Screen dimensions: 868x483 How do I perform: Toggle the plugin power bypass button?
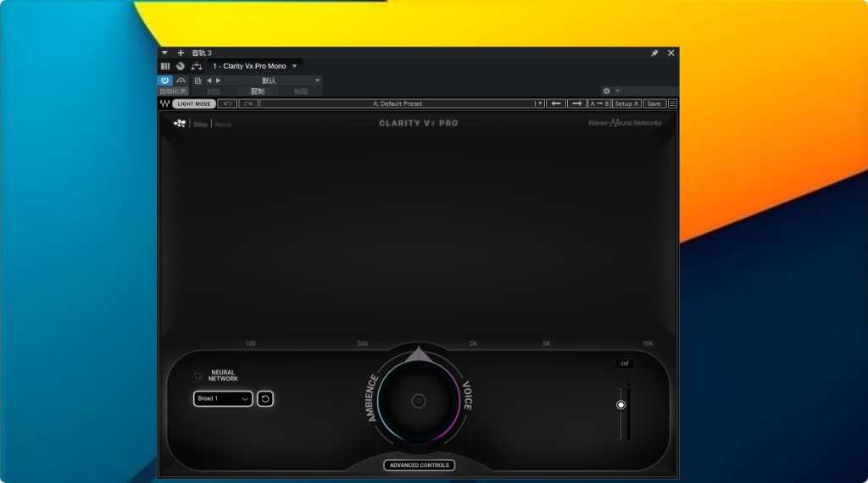click(165, 80)
